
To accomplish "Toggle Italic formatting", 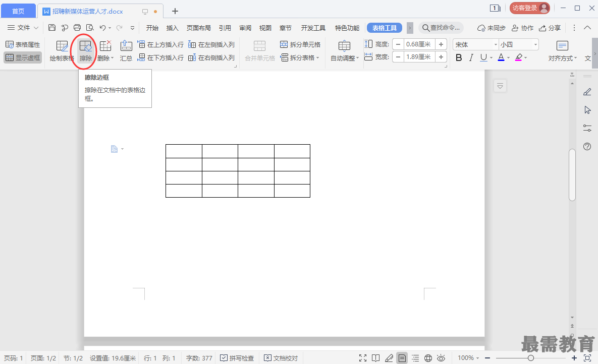I will pos(471,57).
